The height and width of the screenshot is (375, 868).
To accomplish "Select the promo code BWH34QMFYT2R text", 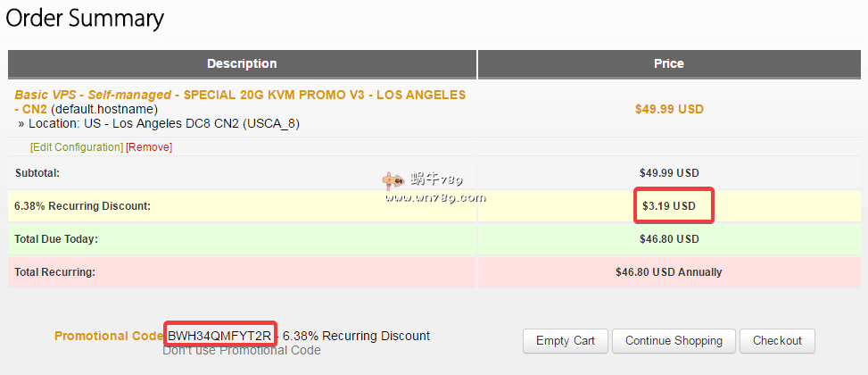I will (219, 336).
